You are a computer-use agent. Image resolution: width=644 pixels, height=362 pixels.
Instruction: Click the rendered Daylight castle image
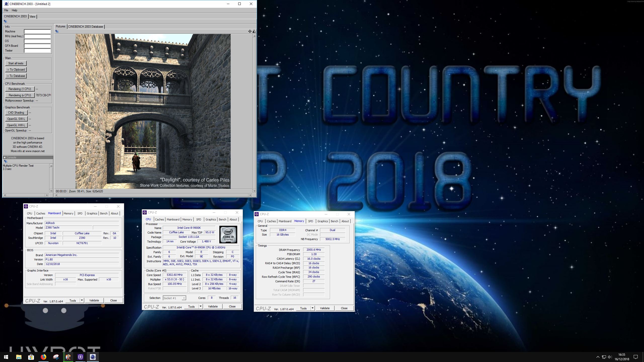click(x=153, y=111)
